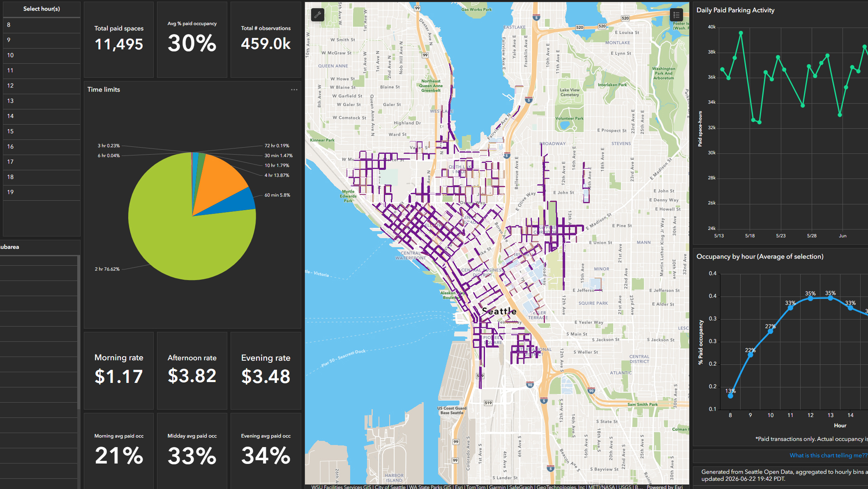The height and width of the screenshot is (489, 868).
Task: Click the Total # observations 459.0k indicator
Action: [x=266, y=39]
